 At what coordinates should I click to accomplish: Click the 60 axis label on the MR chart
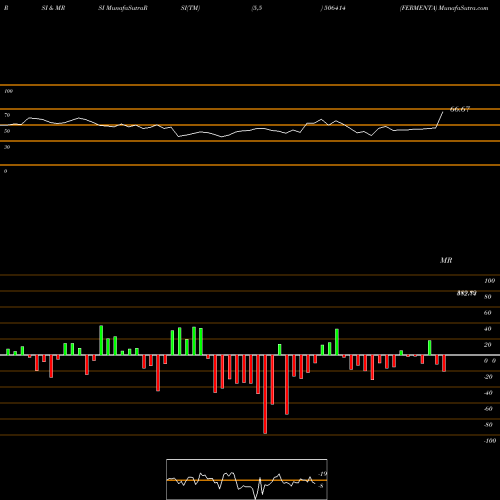(x=487, y=313)
